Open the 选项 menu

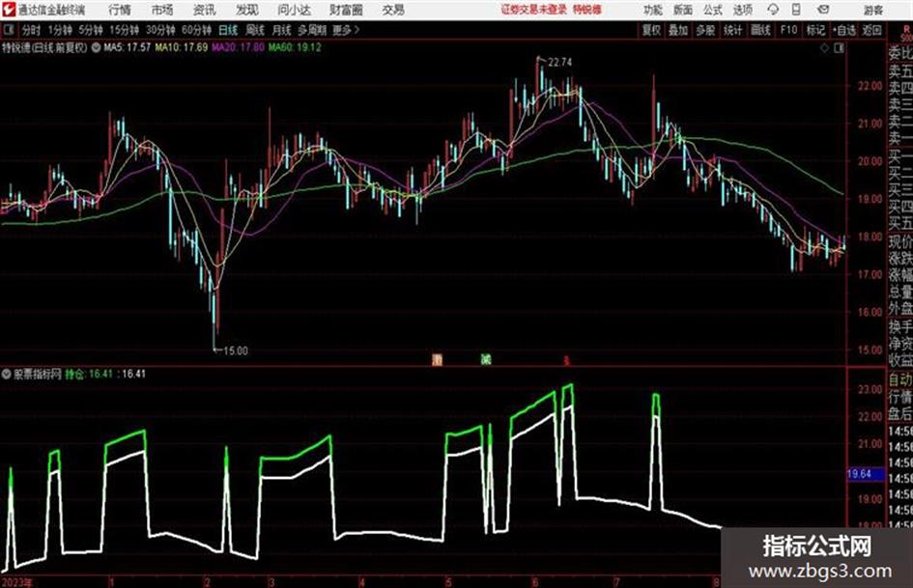click(x=742, y=10)
